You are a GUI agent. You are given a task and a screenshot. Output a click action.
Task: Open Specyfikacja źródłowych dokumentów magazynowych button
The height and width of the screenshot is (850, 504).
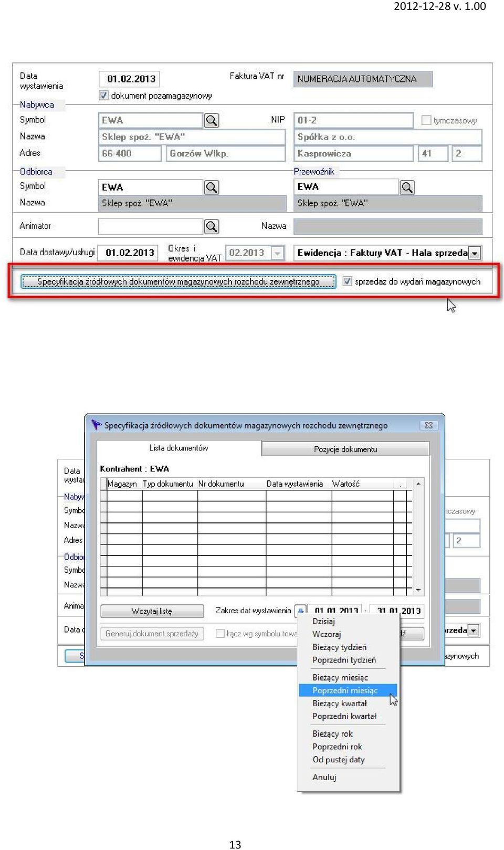178,281
